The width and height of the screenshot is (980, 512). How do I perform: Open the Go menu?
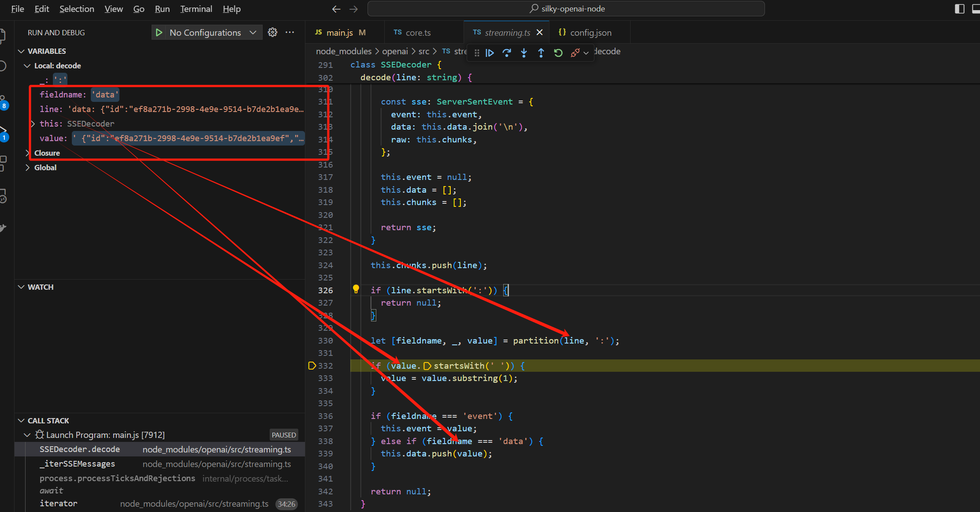click(139, 9)
